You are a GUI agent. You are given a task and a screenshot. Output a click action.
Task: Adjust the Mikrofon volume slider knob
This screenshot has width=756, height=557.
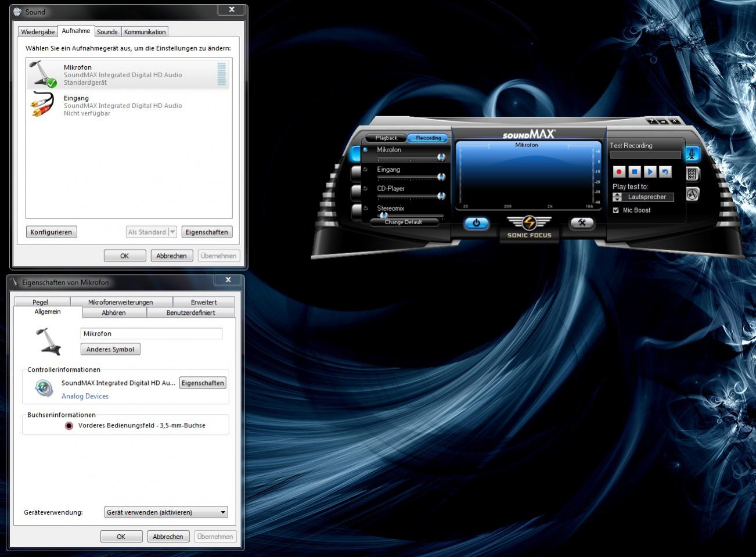click(x=441, y=157)
